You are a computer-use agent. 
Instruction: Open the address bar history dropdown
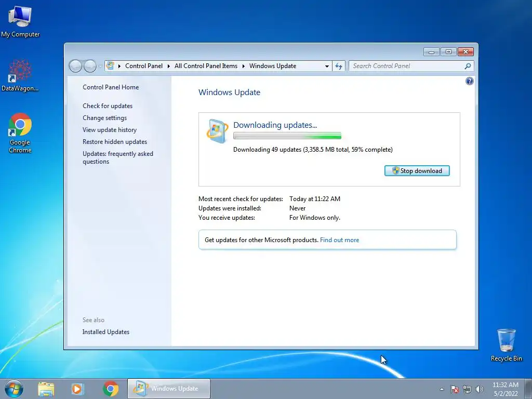click(327, 66)
